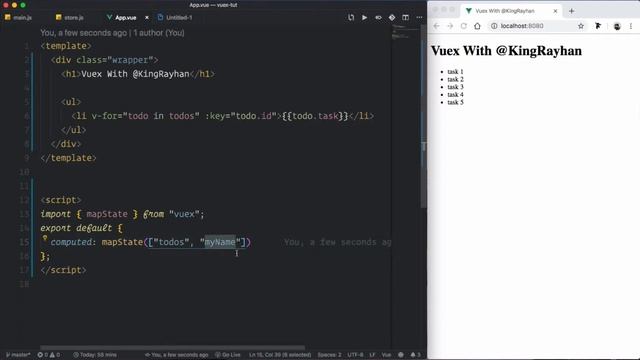Close the App.vue editor tab
The height and width of the screenshot is (360, 640).
pos(147,18)
